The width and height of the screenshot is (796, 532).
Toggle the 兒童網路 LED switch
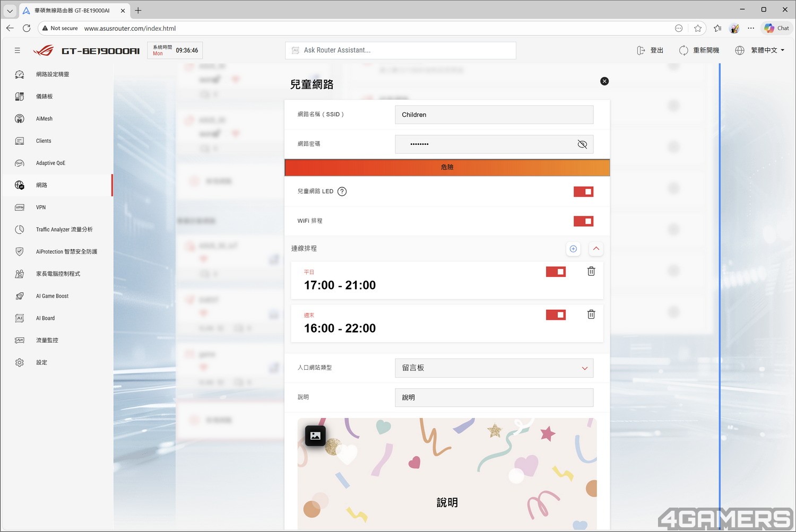pos(583,191)
